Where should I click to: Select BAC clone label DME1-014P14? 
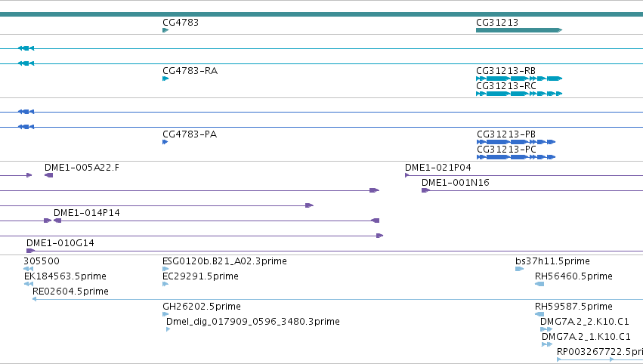87,213
